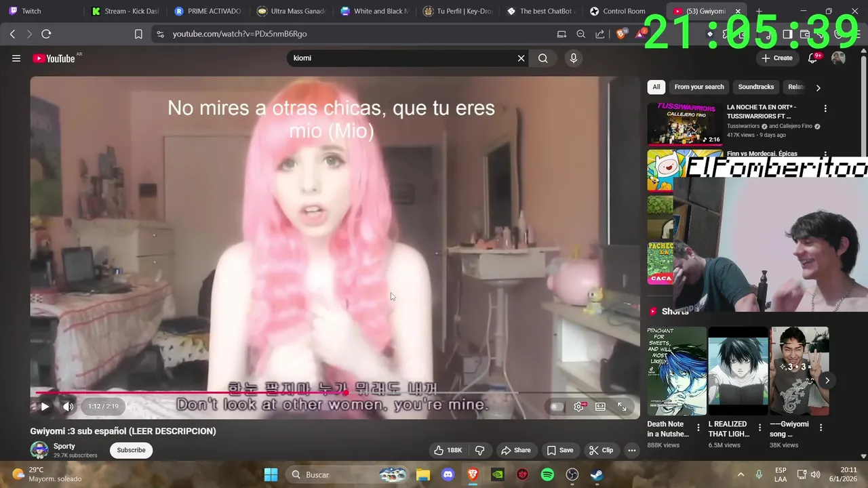Seek on the red video progress bar

[x=335, y=392]
